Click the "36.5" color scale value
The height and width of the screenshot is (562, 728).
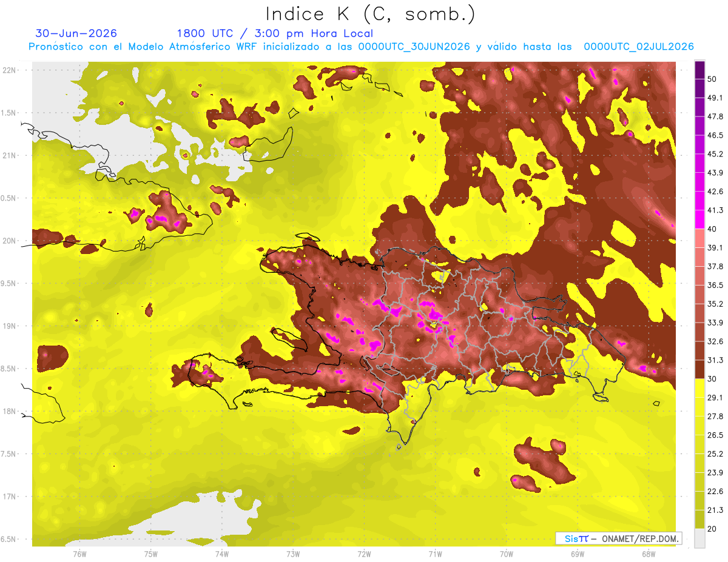coord(715,285)
